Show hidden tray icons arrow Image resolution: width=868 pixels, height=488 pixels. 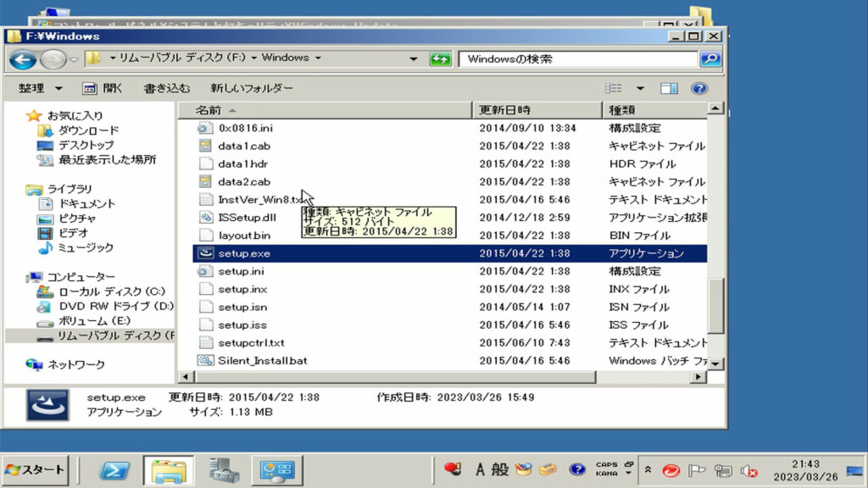tap(648, 470)
